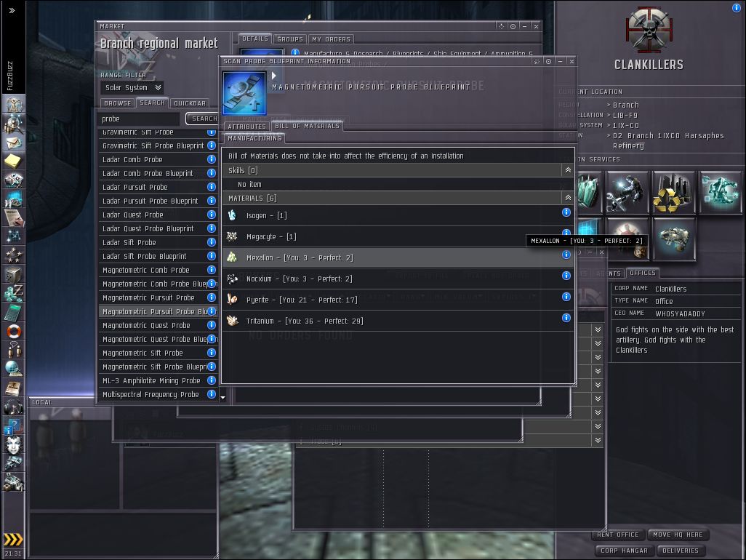Switch to the Details tab
This screenshot has height=560, width=746.
pos(255,39)
